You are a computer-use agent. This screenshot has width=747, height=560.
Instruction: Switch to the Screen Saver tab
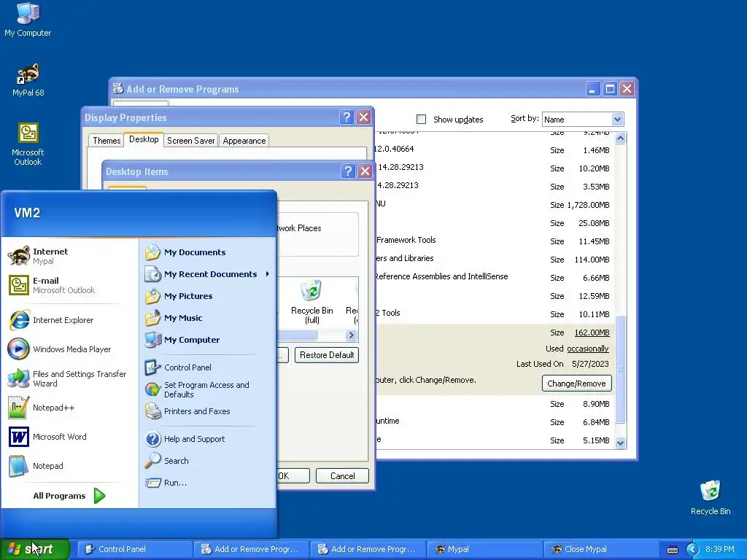coord(190,141)
